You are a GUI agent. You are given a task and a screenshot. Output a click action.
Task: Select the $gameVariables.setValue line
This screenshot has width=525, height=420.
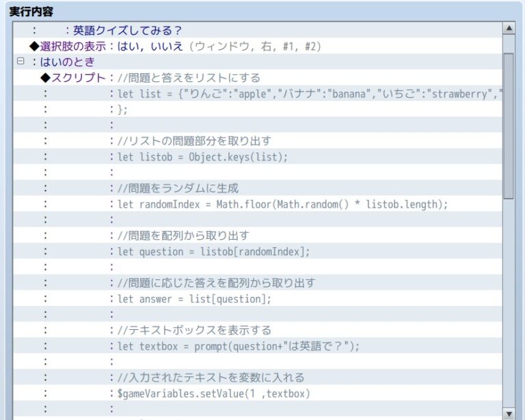(x=213, y=393)
